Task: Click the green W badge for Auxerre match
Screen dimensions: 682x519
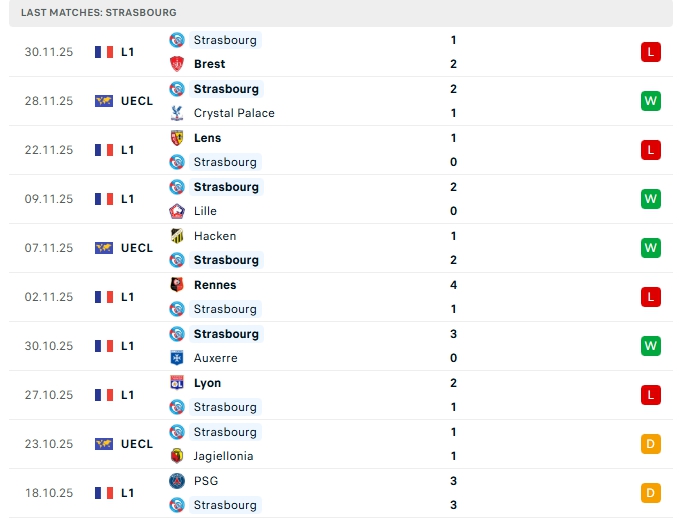Action: [x=651, y=346]
